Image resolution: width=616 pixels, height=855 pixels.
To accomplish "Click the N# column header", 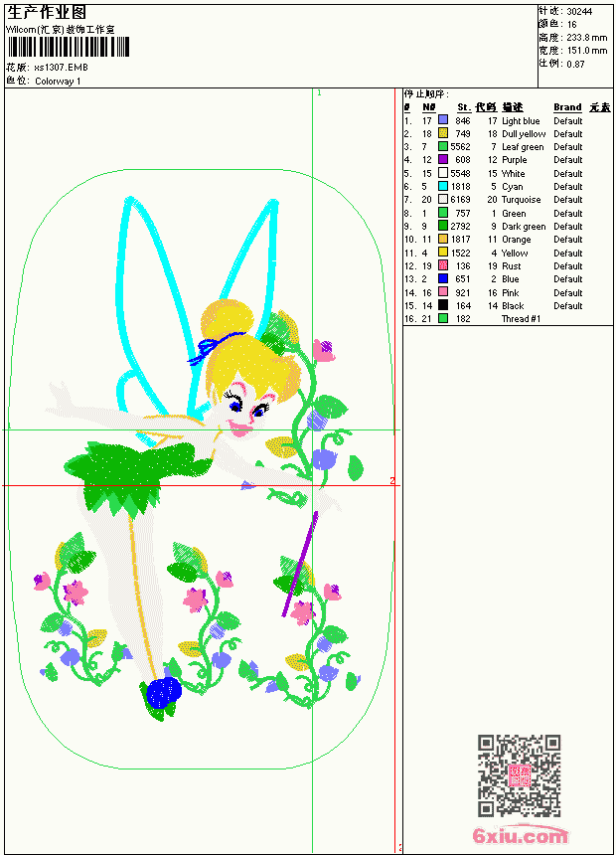I will point(429,107).
